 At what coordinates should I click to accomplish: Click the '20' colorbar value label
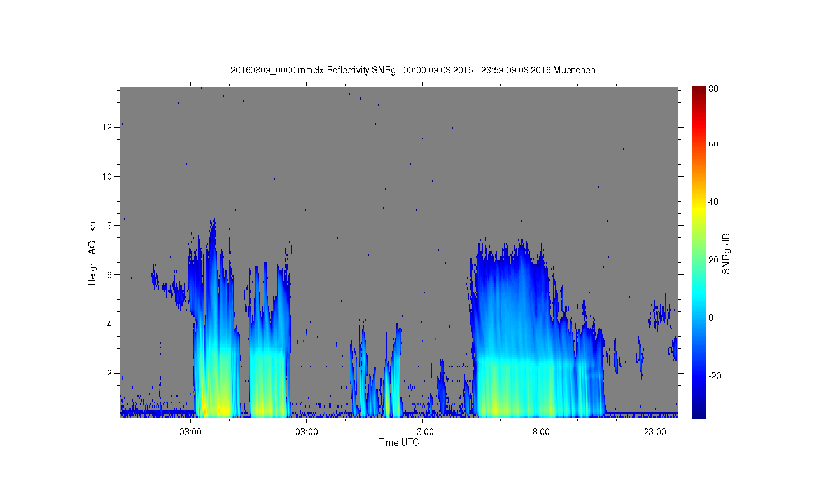pyautogui.click(x=713, y=260)
